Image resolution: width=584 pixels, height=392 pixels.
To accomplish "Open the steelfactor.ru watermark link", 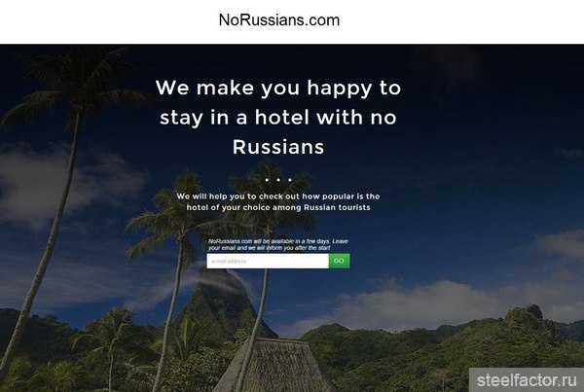I will click(x=527, y=380).
